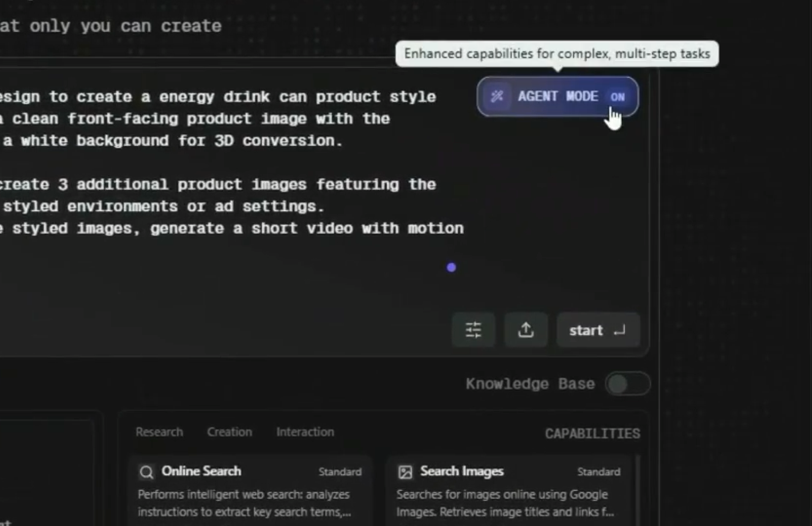812x526 pixels.
Task: Click the magic wand icon in Agent Mode
Action: (497, 97)
